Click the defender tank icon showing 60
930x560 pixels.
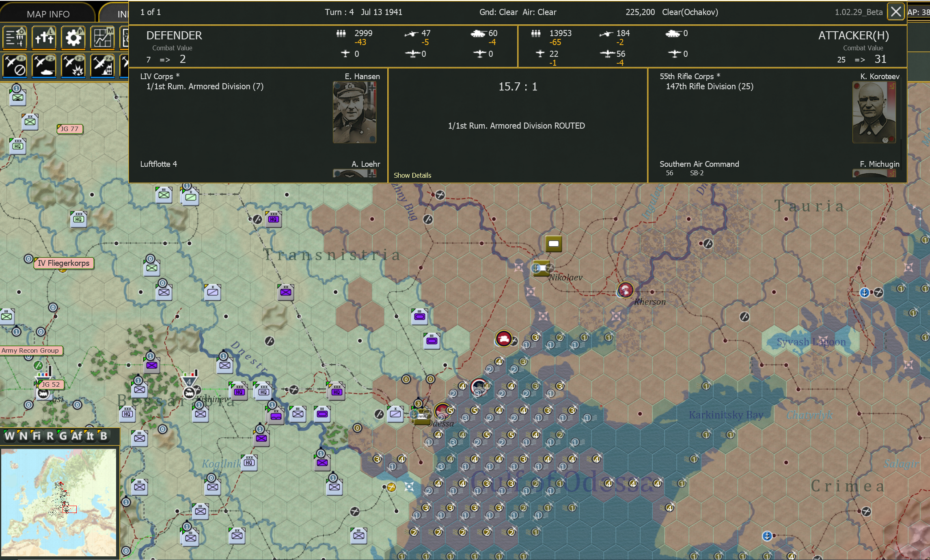coord(478,33)
